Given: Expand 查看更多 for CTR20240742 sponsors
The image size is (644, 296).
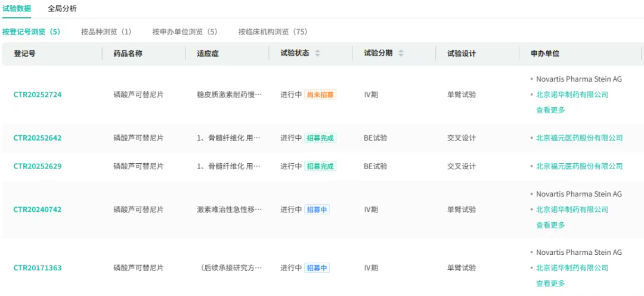Looking at the screenshot, I should click(550, 225).
